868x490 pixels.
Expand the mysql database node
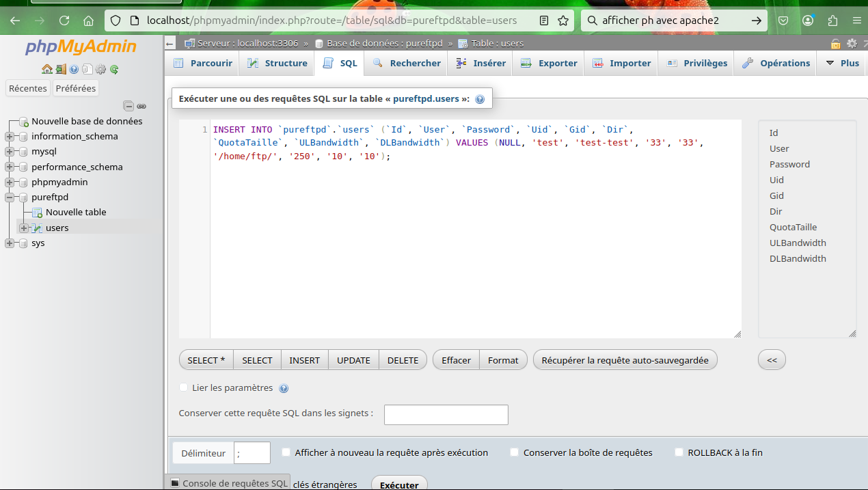pyautogui.click(x=10, y=152)
